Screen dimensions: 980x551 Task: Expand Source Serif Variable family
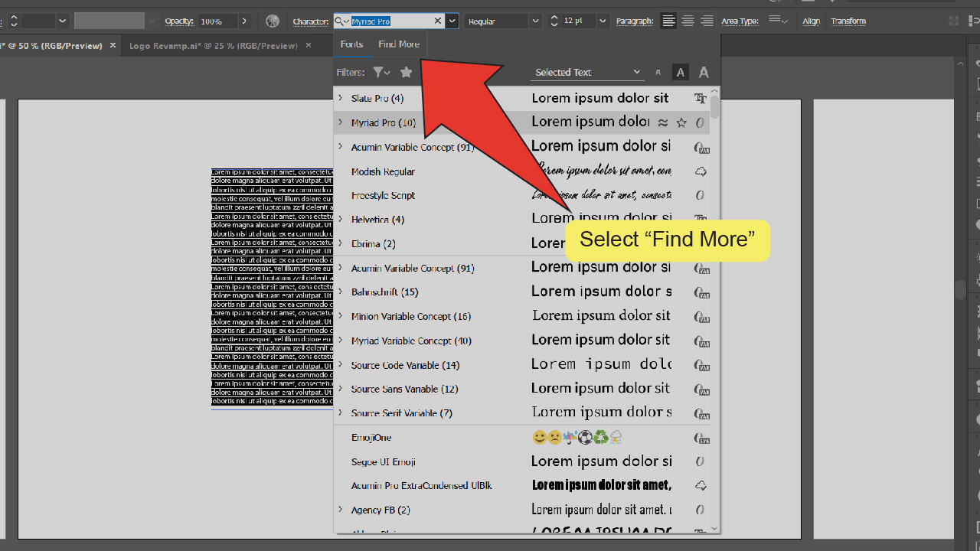341,413
